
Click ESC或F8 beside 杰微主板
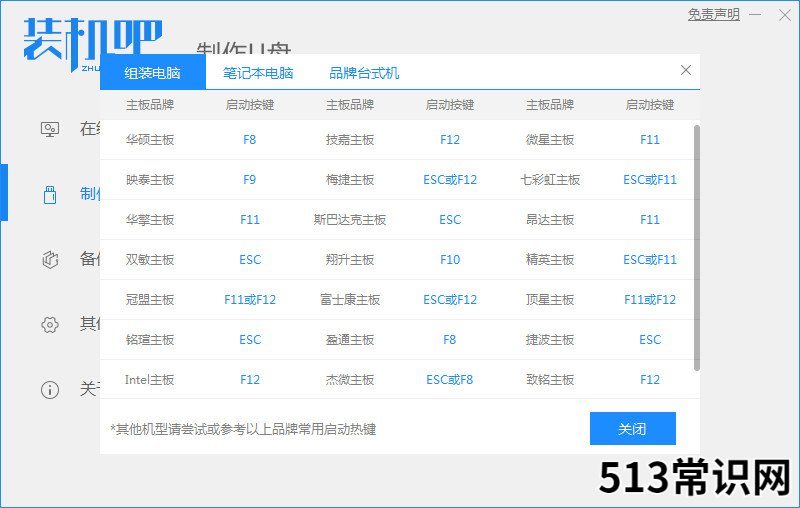449,379
